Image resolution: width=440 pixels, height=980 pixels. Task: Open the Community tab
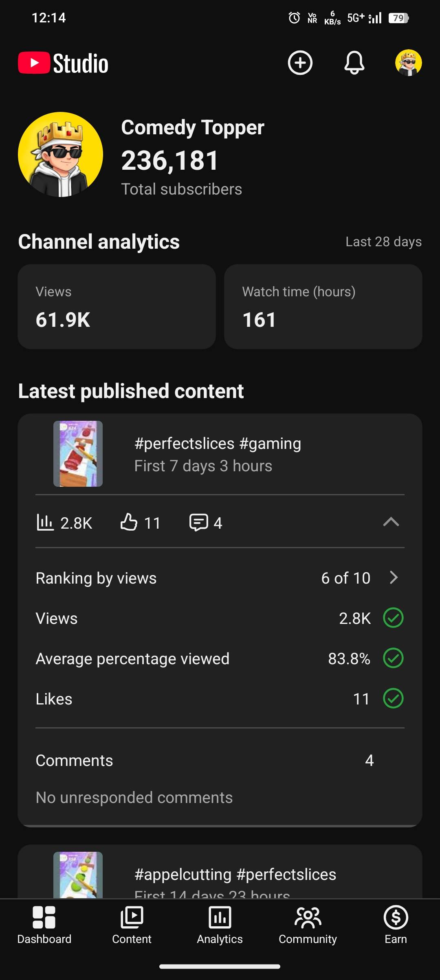(x=308, y=925)
